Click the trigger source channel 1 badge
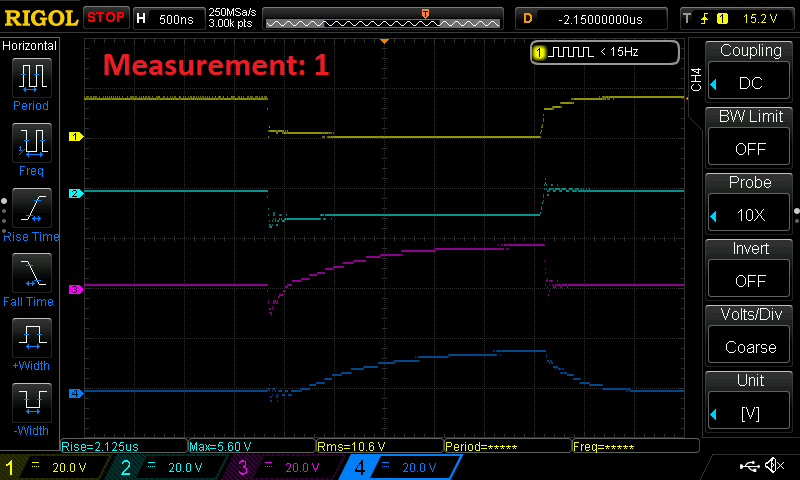The height and width of the screenshot is (480, 800). [722, 19]
